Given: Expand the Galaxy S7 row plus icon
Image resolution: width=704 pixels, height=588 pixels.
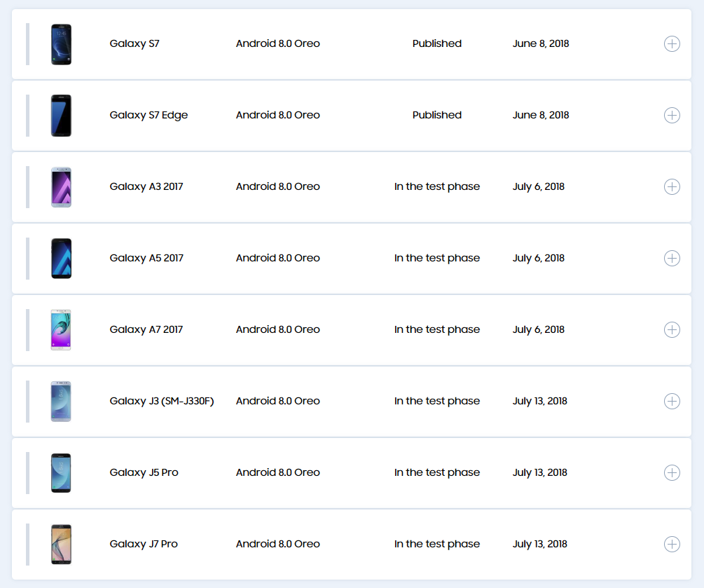Looking at the screenshot, I should coord(671,44).
